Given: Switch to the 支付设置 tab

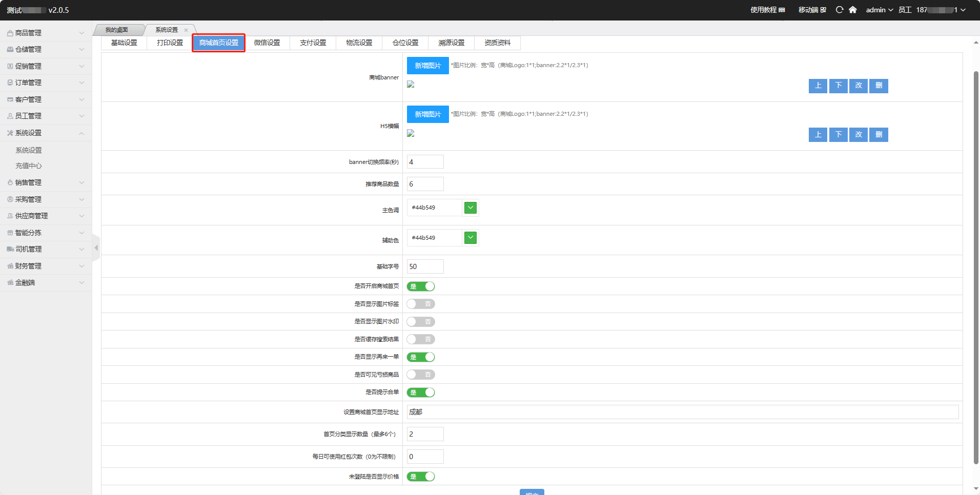Looking at the screenshot, I should point(313,43).
